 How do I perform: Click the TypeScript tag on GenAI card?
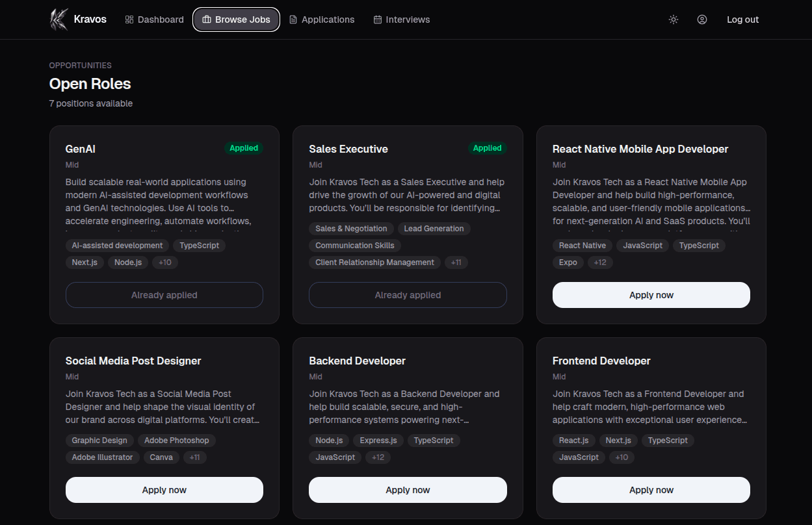pyautogui.click(x=200, y=246)
